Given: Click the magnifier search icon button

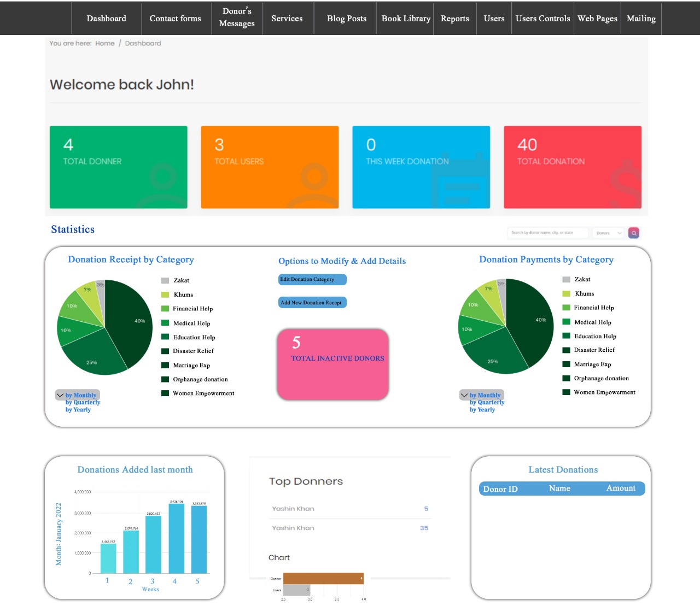Looking at the screenshot, I should click(634, 233).
